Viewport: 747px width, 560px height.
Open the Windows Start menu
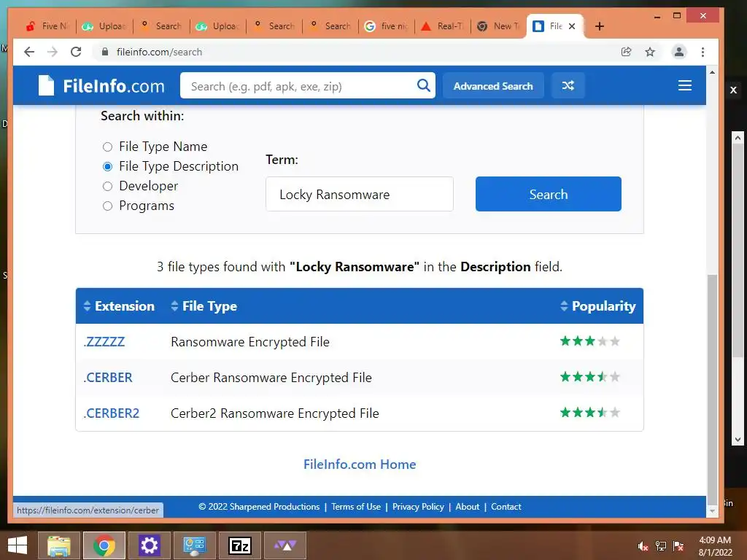click(18, 545)
